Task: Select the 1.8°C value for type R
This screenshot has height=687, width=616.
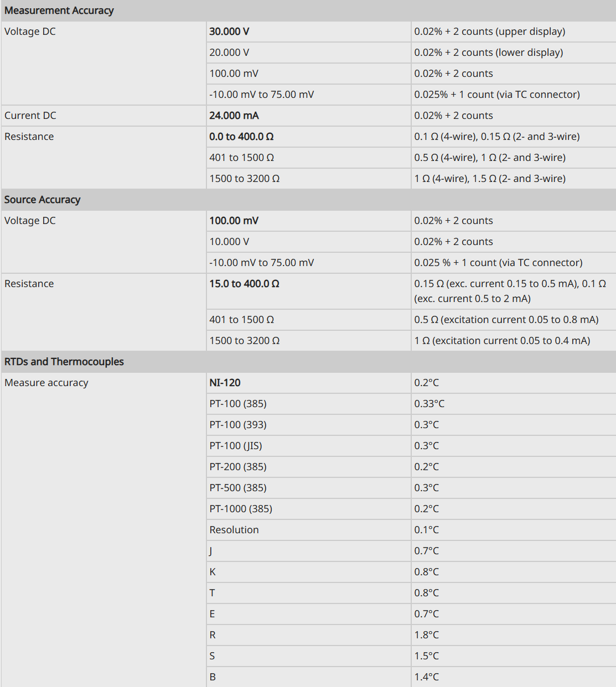Action: (x=427, y=635)
